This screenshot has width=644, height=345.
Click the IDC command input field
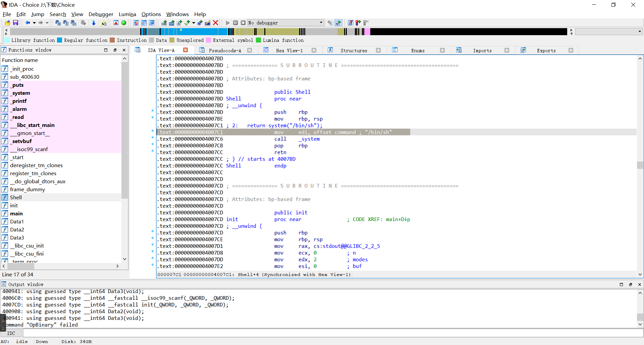pos(332,333)
